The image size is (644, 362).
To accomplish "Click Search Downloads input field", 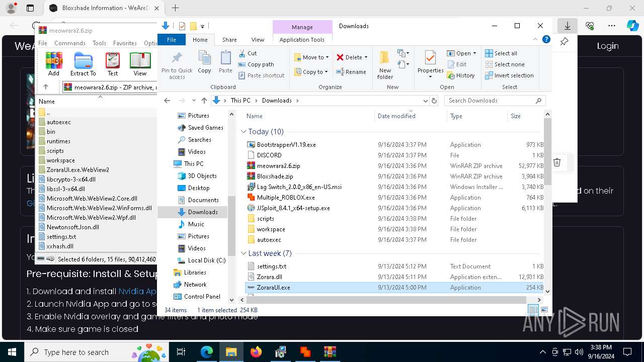I will point(495,101).
